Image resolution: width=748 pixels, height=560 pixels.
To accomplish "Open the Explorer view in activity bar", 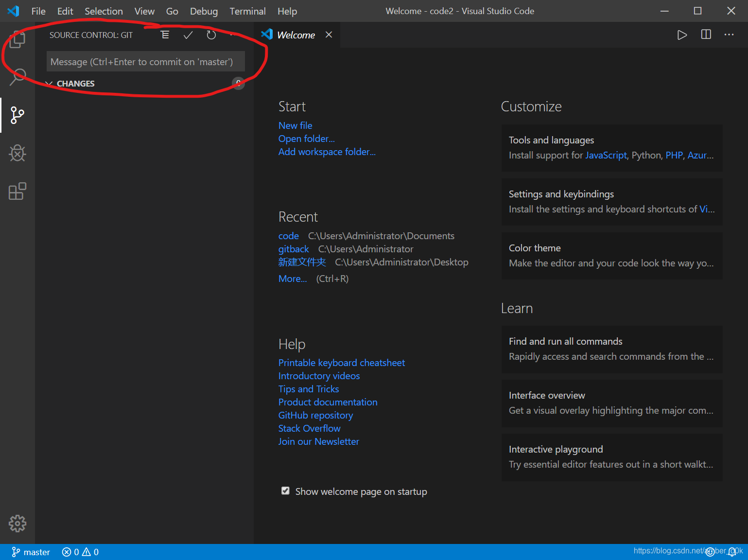I will [x=17, y=39].
